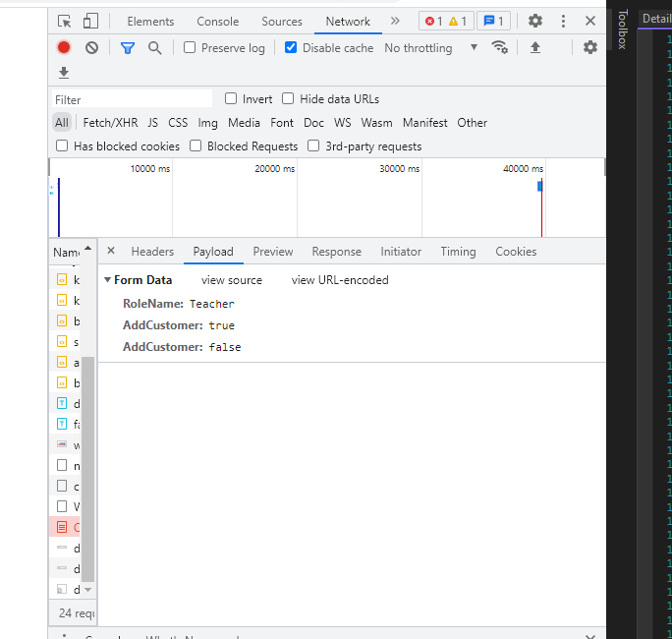Viewport: 672px width, 639px height.
Task: Click view URL-encoded link
Action: click(340, 280)
